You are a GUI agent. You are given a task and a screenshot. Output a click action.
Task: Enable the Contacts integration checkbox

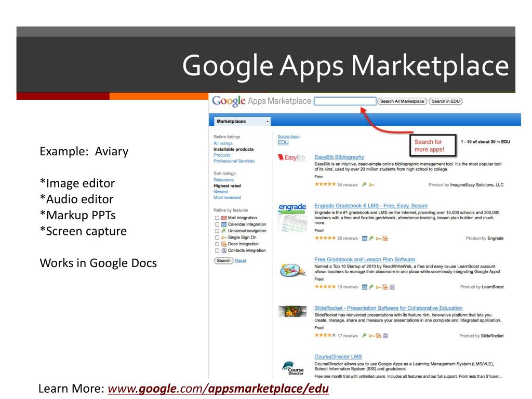tap(217, 250)
